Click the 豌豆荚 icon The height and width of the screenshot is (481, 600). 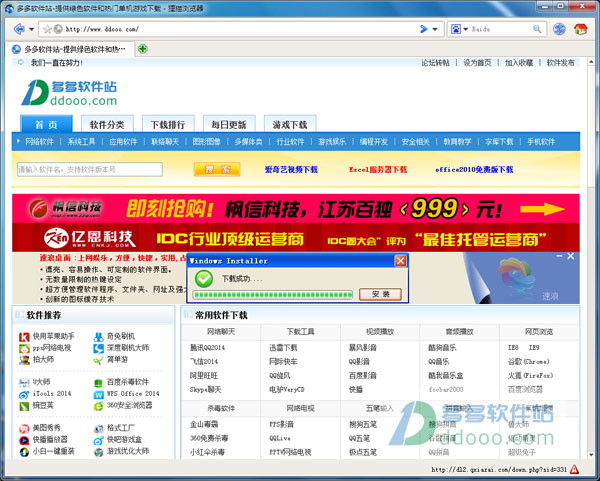click(24, 406)
